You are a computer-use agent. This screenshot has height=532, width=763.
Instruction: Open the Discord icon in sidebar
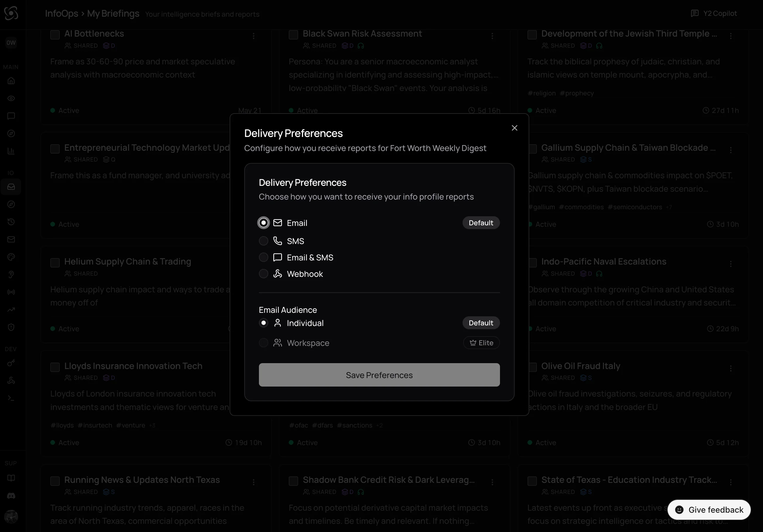tap(11, 496)
